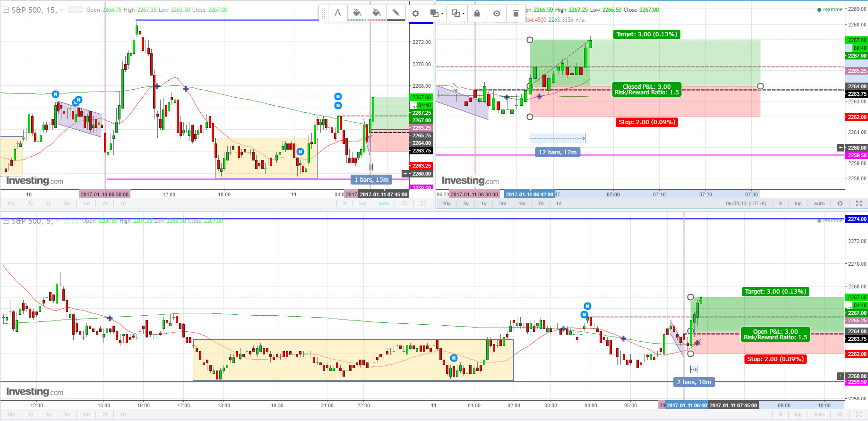Select 7d range in top-left chart

click(x=105, y=204)
